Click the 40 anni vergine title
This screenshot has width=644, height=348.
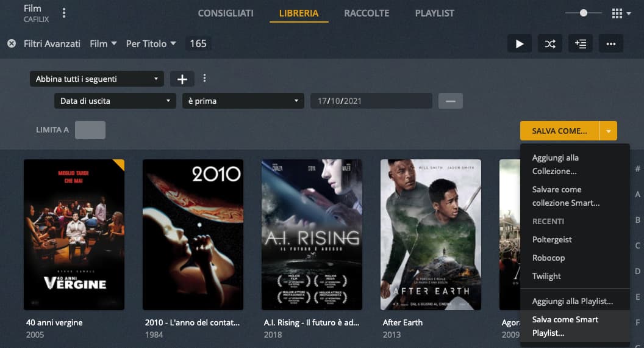(x=54, y=322)
